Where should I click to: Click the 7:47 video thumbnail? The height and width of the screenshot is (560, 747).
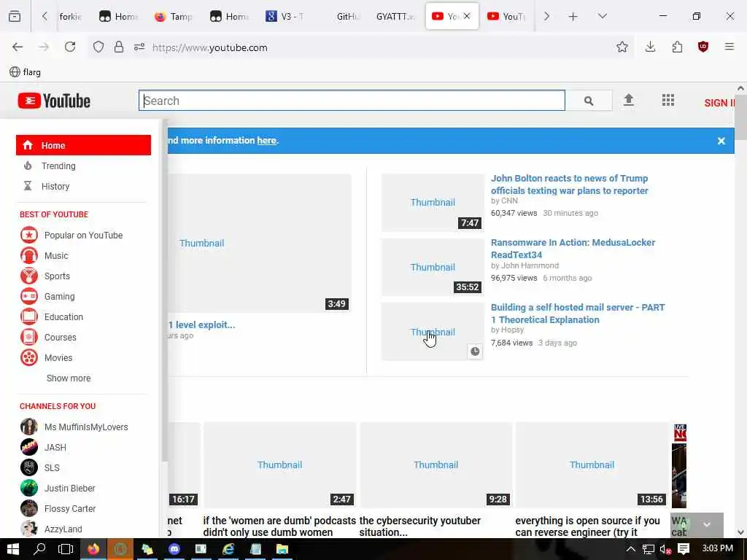pyautogui.click(x=433, y=203)
